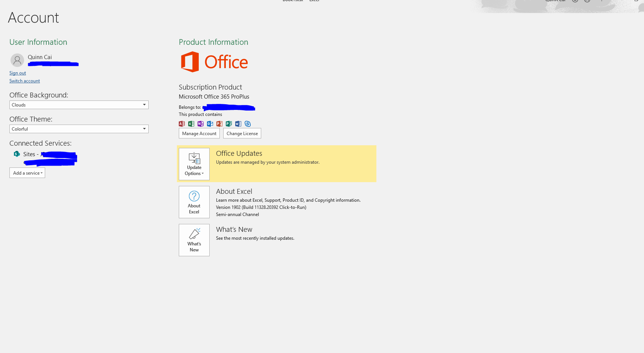This screenshot has width=644, height=353.
Task: Click the Change License button
Action: (x=242, y=134)
